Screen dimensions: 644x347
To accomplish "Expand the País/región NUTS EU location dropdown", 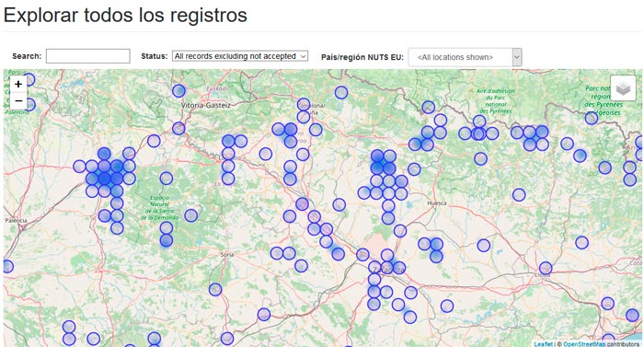I will point(465,57).
